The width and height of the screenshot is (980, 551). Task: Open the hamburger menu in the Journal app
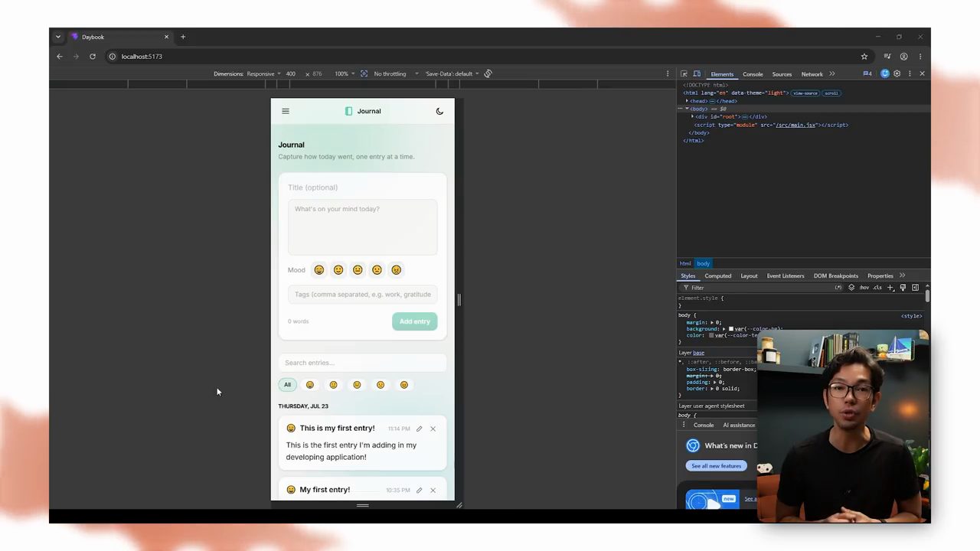[x=286, y=111]
